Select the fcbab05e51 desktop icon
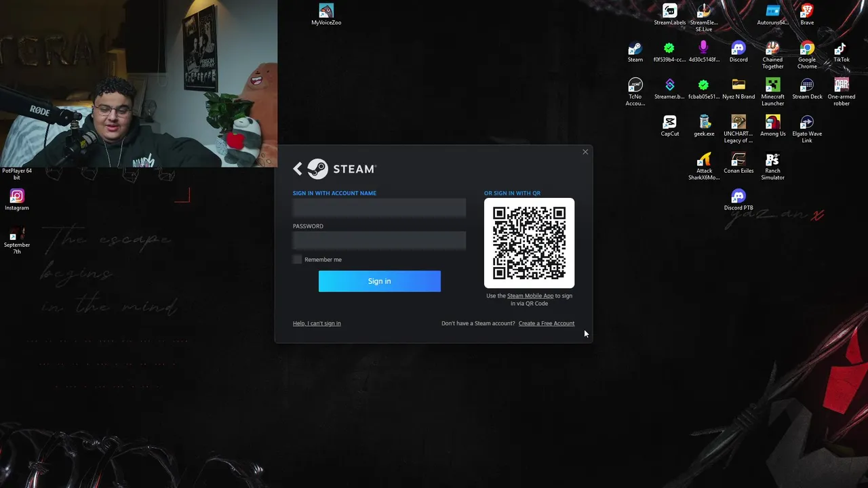The height and width of the screenshot is (488, 868). point(704,89)
